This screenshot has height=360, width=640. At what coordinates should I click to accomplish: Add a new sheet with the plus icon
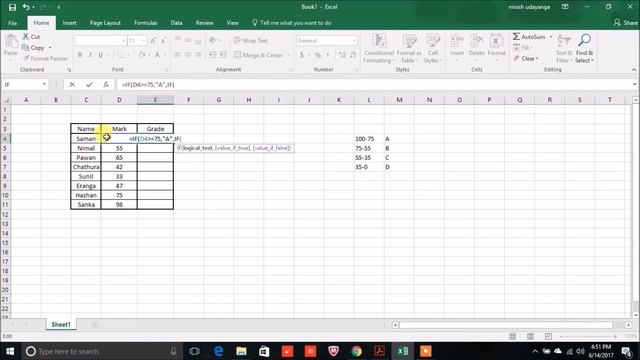coord(96,325)
